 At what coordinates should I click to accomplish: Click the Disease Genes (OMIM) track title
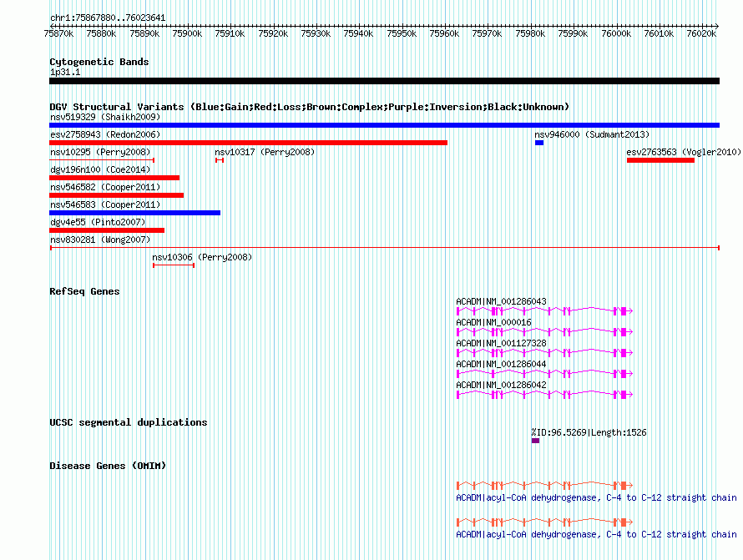click(108, 466)
